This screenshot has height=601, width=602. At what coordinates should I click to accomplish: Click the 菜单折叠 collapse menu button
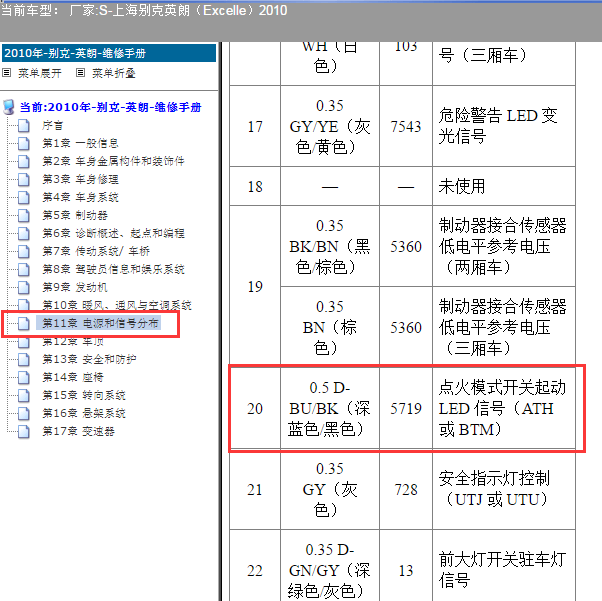click(114, 73)
